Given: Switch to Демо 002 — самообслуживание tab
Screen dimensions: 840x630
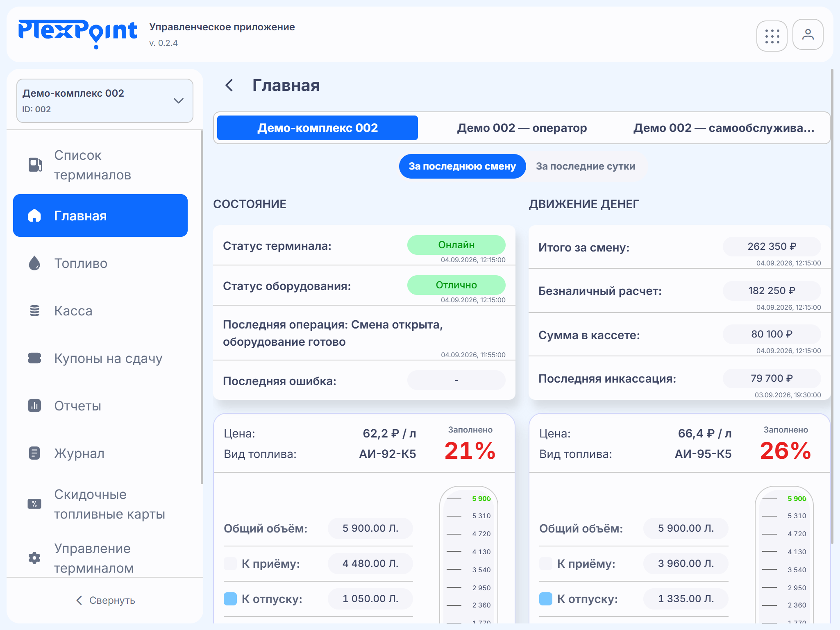Looking at the screenshot, I should point(724,128).
